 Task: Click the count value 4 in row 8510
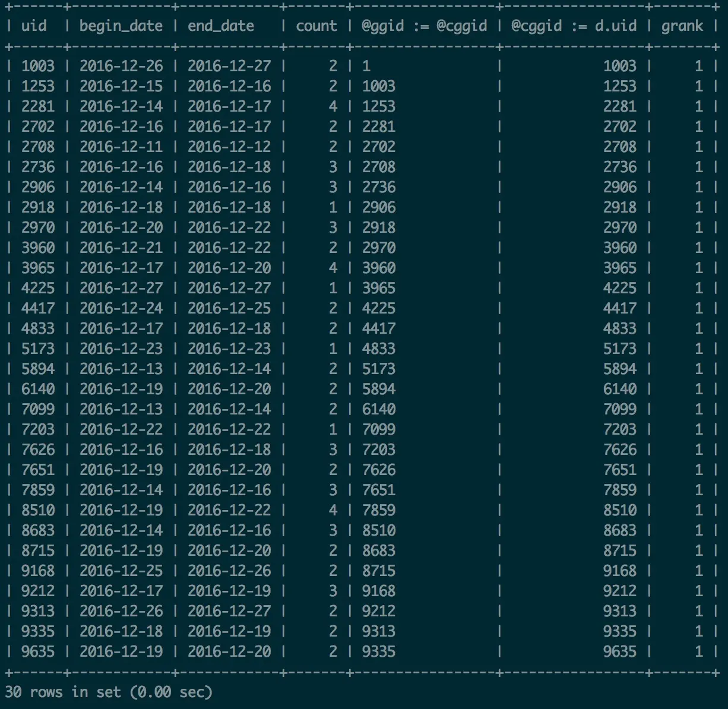pyautogui.click(x=333, y=510)
